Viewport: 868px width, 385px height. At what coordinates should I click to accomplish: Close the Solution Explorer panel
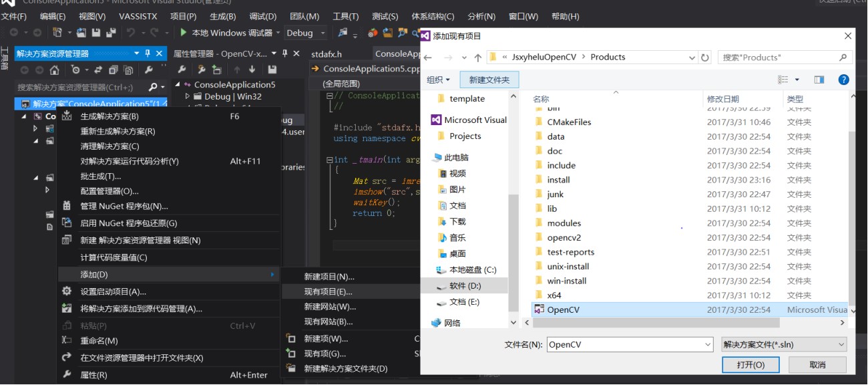[160, 53]
